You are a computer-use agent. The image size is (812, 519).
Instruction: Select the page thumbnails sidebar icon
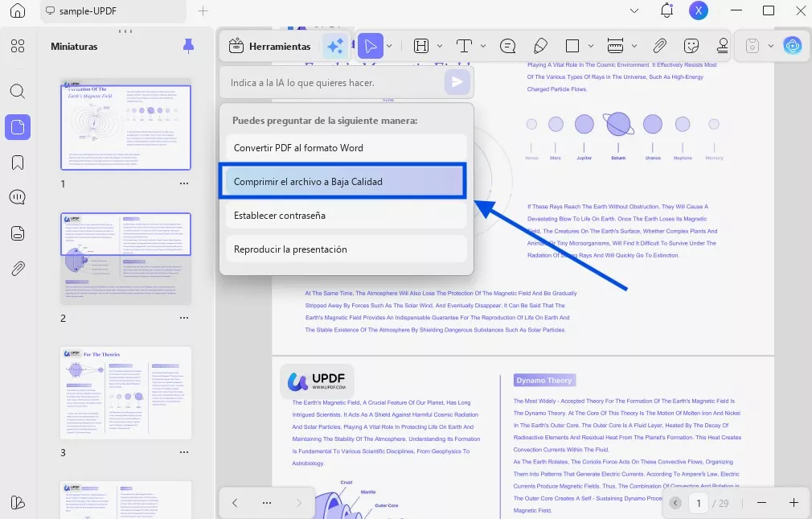(18, 127)
